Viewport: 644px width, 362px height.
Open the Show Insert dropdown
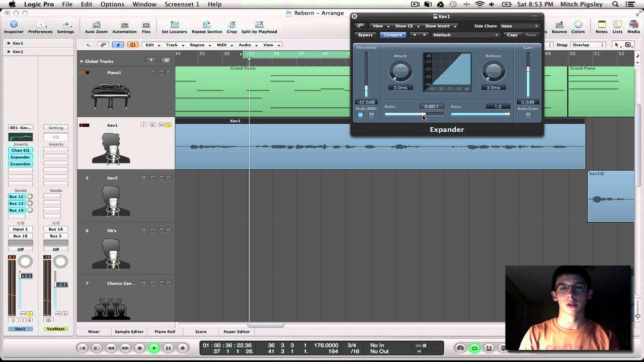(x=440, y=26)
